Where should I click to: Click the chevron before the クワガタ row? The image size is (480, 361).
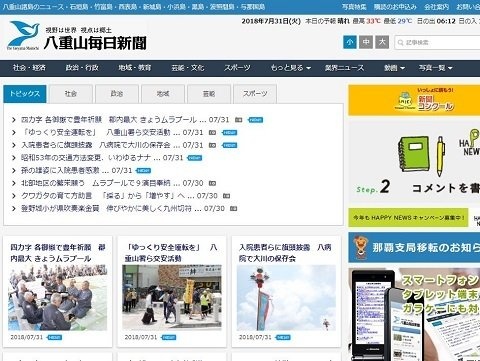pos(14,196)
